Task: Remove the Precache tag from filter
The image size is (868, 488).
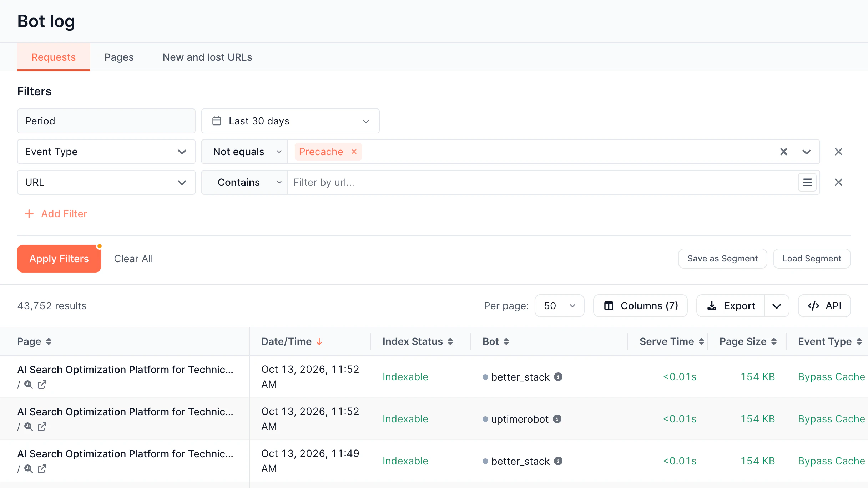Action: pos(354,152)
